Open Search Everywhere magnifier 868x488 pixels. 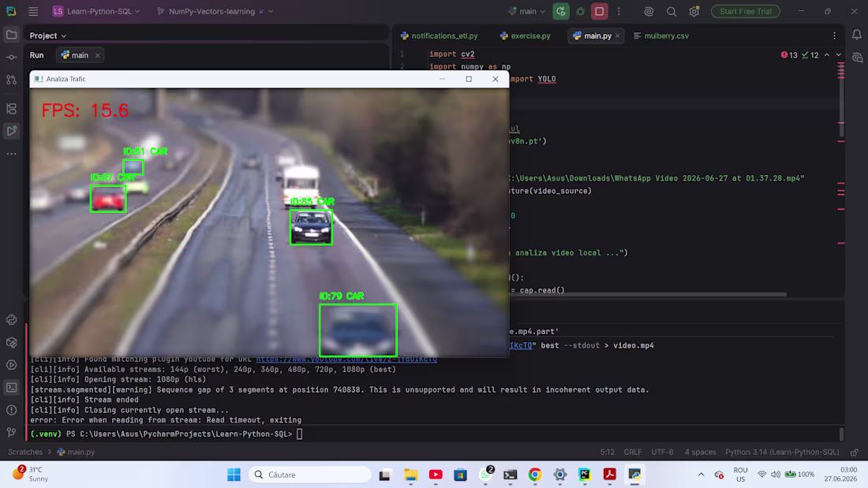[672, 11]
